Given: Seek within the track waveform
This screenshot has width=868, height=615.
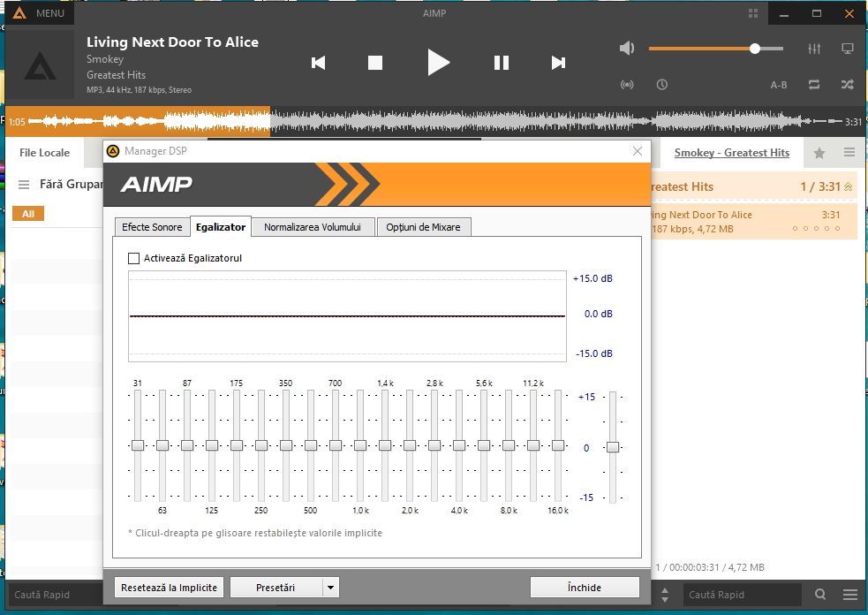Looking at the screenshot, I should pos(435,121).
